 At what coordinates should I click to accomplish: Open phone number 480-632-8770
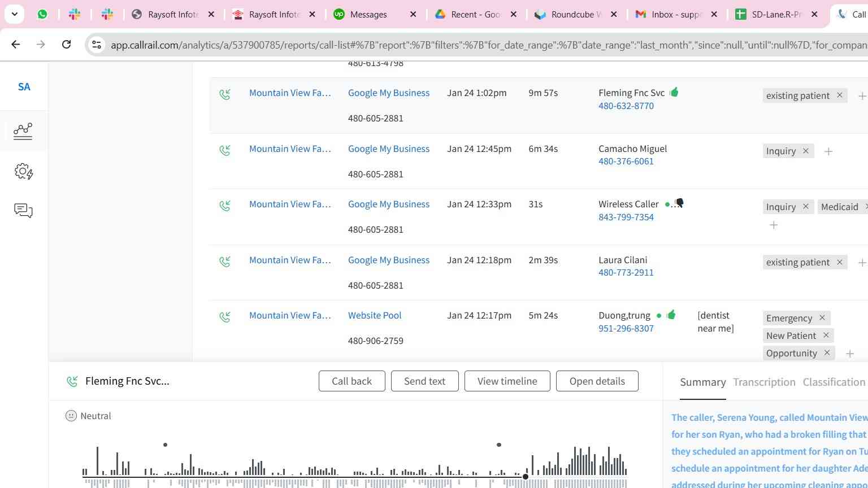coord(626,106)
